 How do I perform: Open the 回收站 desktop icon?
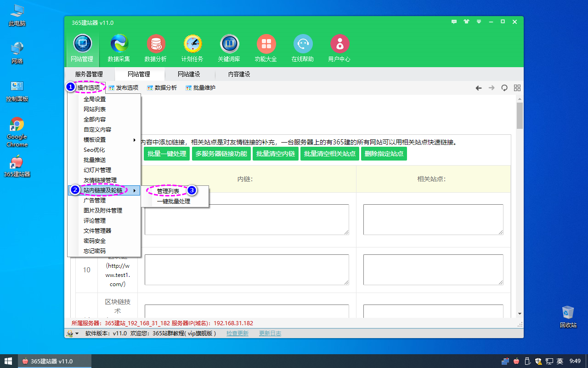point(568,316)
